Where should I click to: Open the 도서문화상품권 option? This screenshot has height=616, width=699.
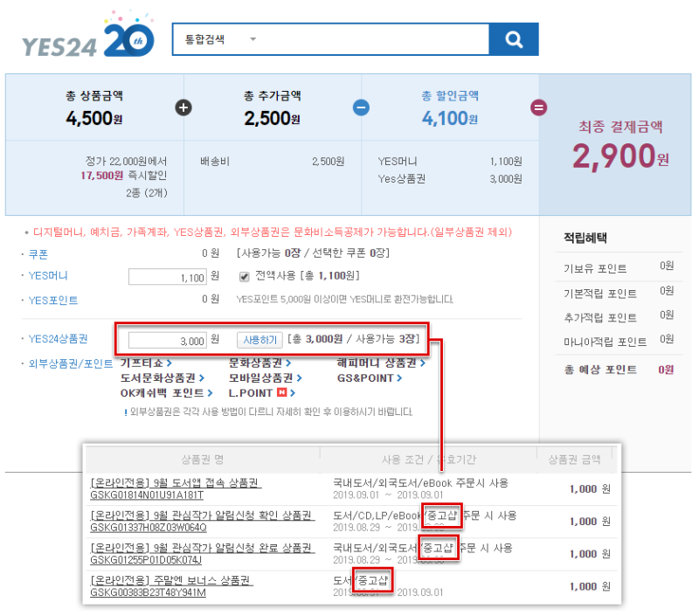(163, 378)
